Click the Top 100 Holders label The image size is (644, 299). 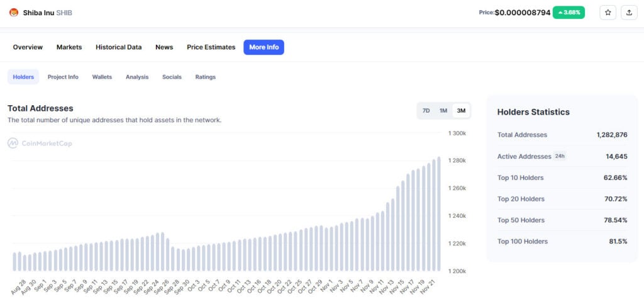(523, 242)
